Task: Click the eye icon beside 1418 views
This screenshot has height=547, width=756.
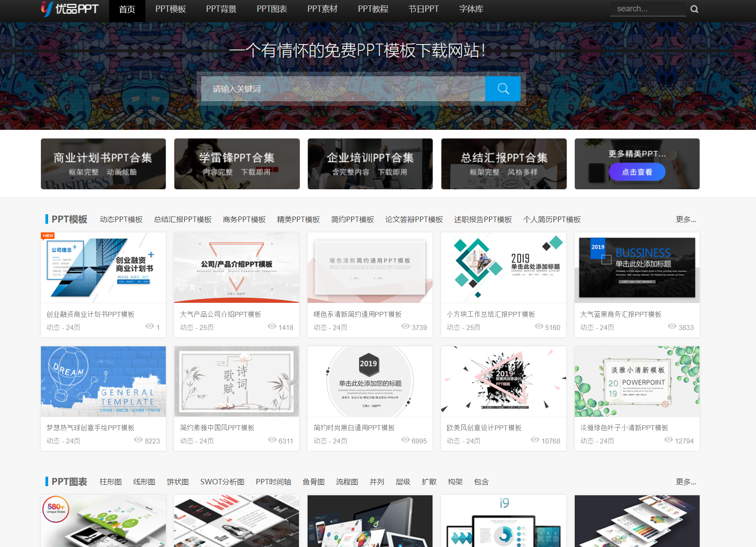Action: click(x=272, y=326)
